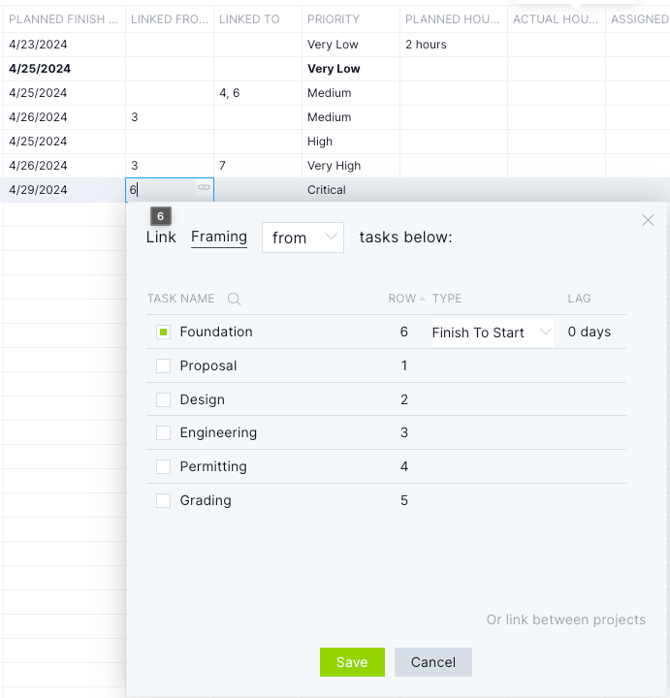Click the Linked From input cell containing 6
The width and height of the screenshot is (670, 698).
(x=170, y=190)
